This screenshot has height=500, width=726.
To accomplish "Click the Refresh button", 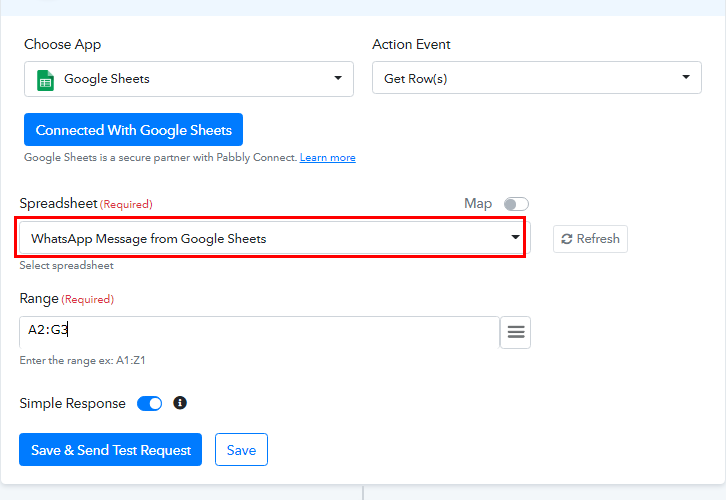I will tap(590, 239).
